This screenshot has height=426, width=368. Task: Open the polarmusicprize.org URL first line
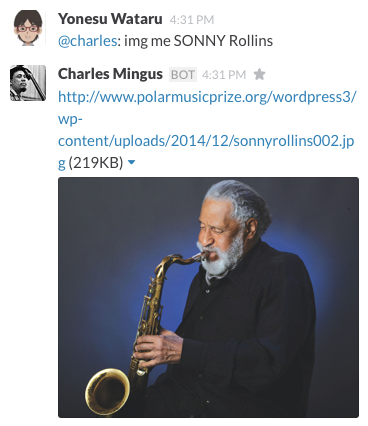207,97
